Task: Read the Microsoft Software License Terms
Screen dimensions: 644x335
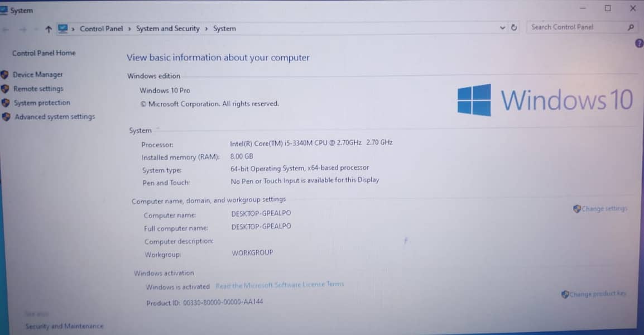Action: 280,285
